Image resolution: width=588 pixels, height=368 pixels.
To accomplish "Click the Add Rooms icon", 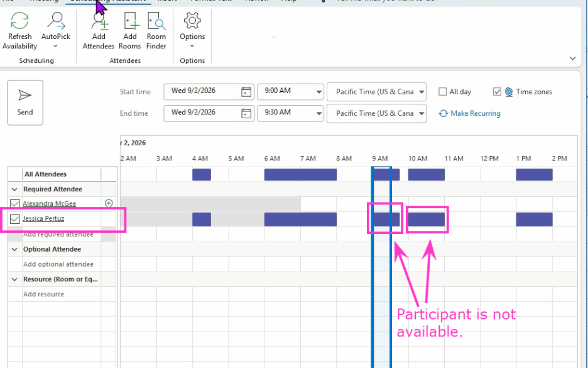I will (x=131, y=21).
